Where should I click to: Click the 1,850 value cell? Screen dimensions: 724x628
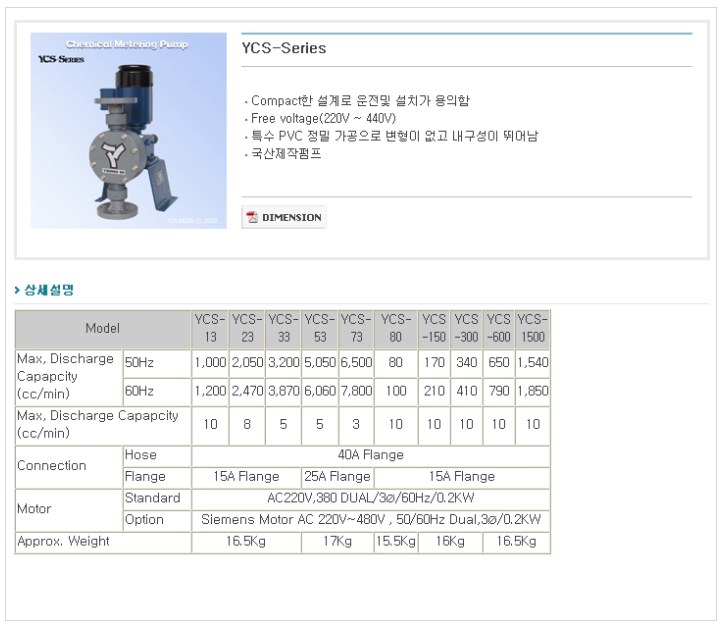coord(533,392)
